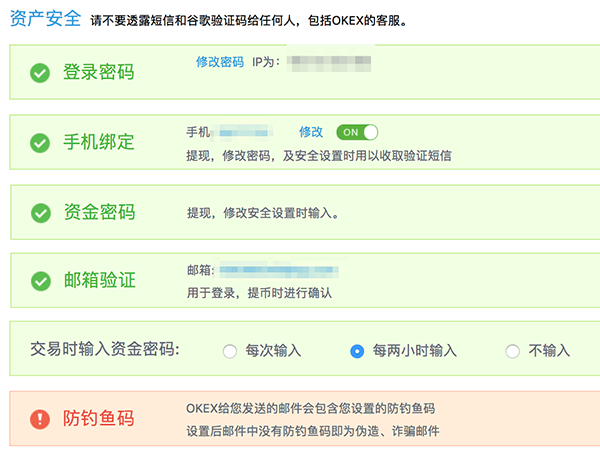The image size is (600, 456).
Task: Click the blurred IP address value
Action: click(x=329, y=63)
